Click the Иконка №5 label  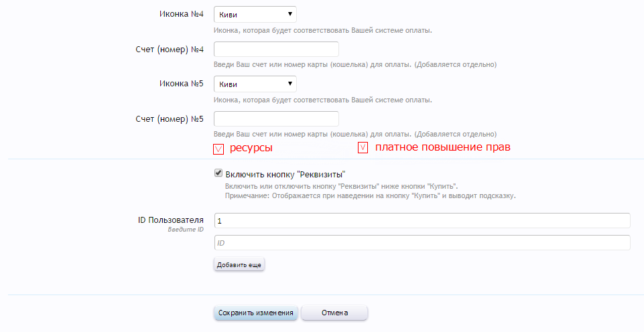[181, 84]
